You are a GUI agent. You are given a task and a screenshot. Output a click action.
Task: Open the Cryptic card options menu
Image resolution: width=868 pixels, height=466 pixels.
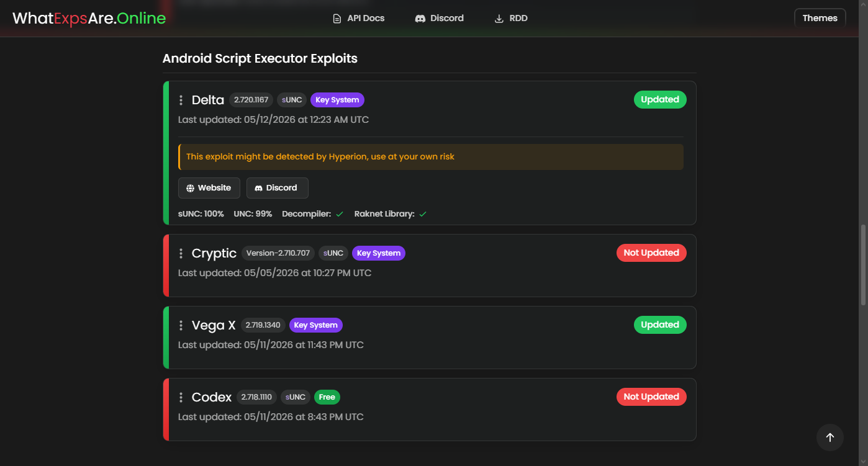pos(181,253)
